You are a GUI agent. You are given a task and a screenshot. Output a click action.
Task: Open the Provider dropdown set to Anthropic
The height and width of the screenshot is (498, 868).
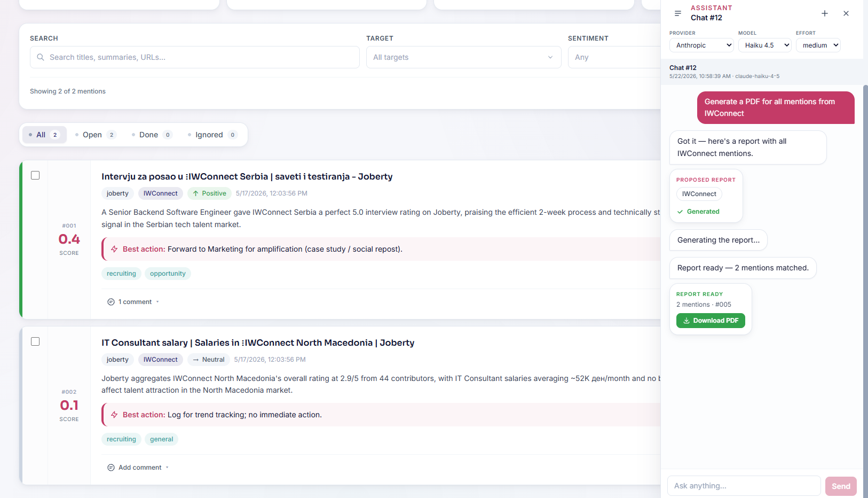pos(701,45)
